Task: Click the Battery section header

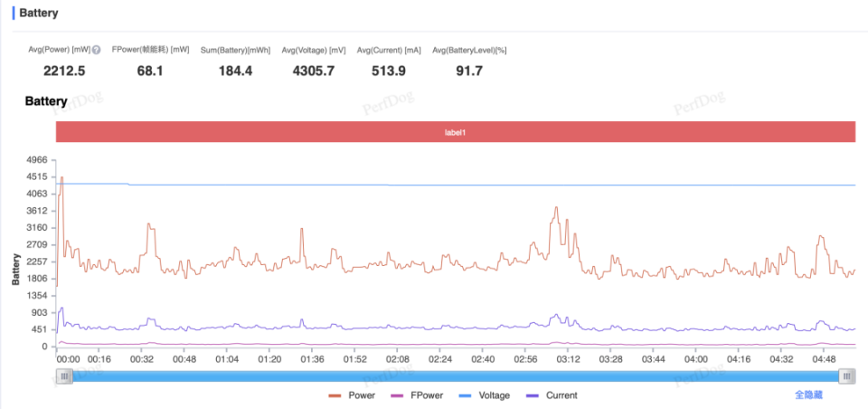Action: 39,13
